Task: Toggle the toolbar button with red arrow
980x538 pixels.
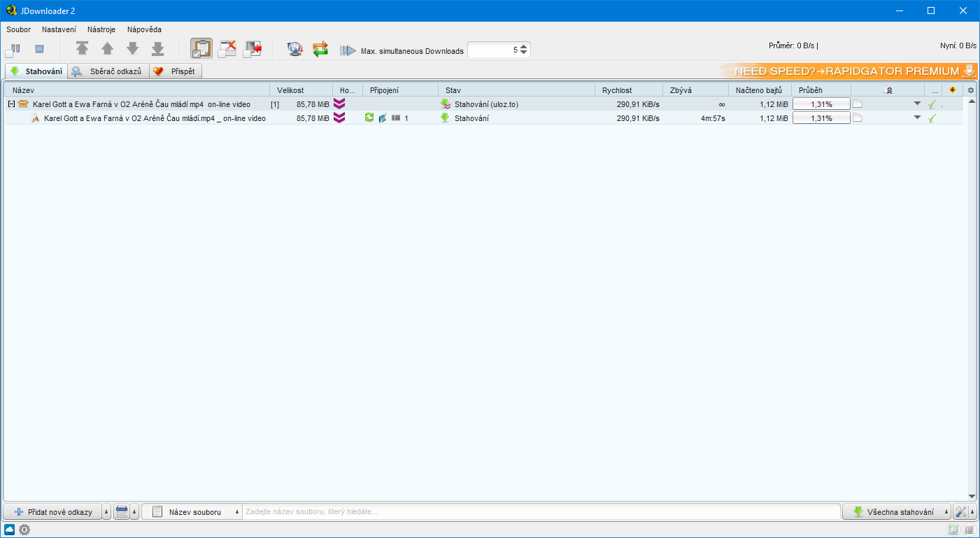Action: click(253, 49)
